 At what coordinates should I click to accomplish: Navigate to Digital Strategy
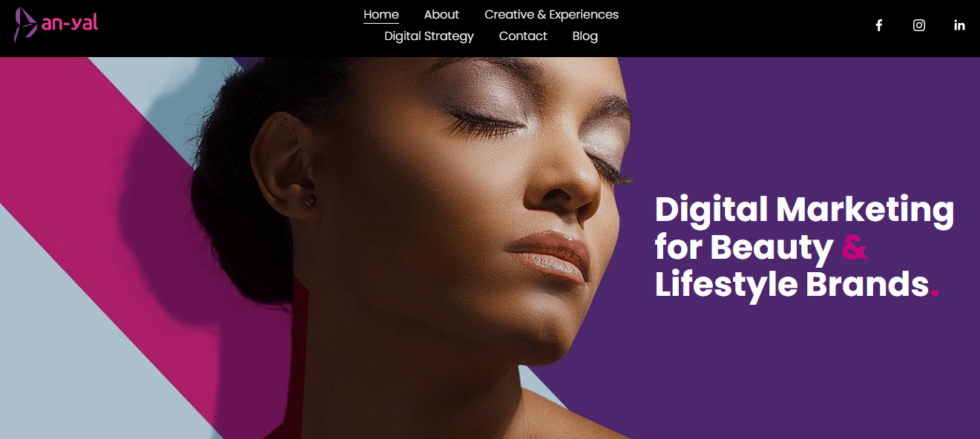[429, 36]
